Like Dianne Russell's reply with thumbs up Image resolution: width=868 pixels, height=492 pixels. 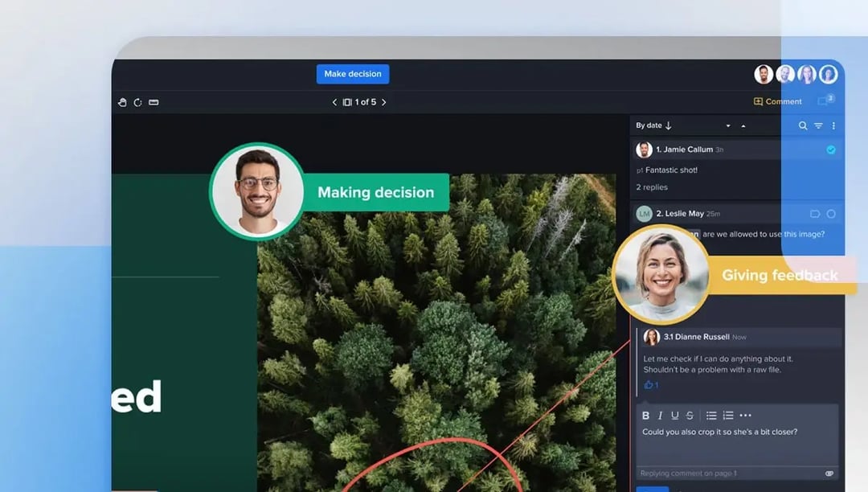pos(649,385)
